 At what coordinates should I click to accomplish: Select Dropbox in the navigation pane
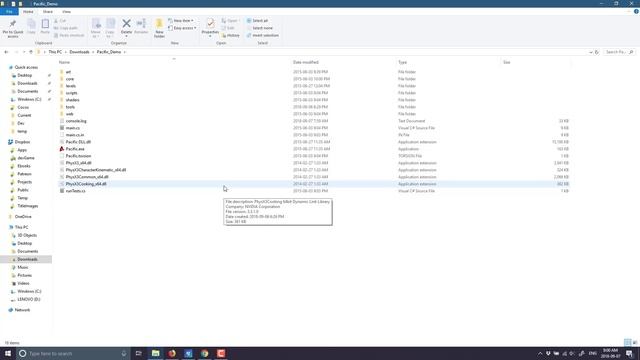[x=22, y=142]
